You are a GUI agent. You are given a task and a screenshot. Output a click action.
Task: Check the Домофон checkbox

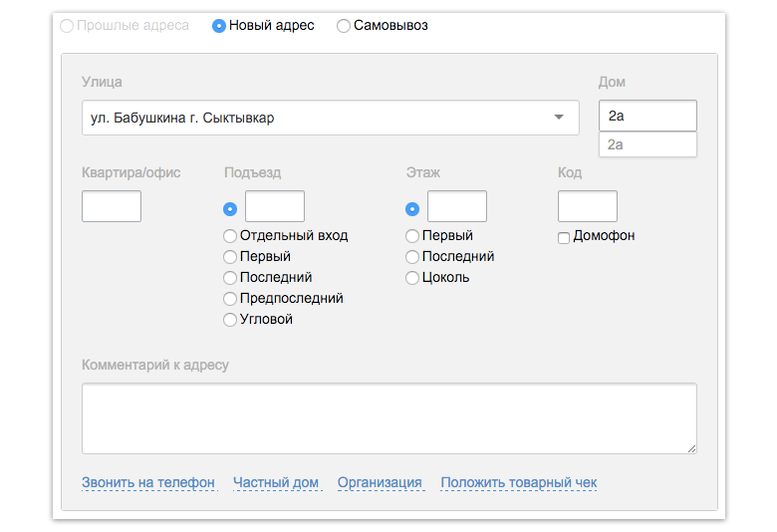click(564, 238)
